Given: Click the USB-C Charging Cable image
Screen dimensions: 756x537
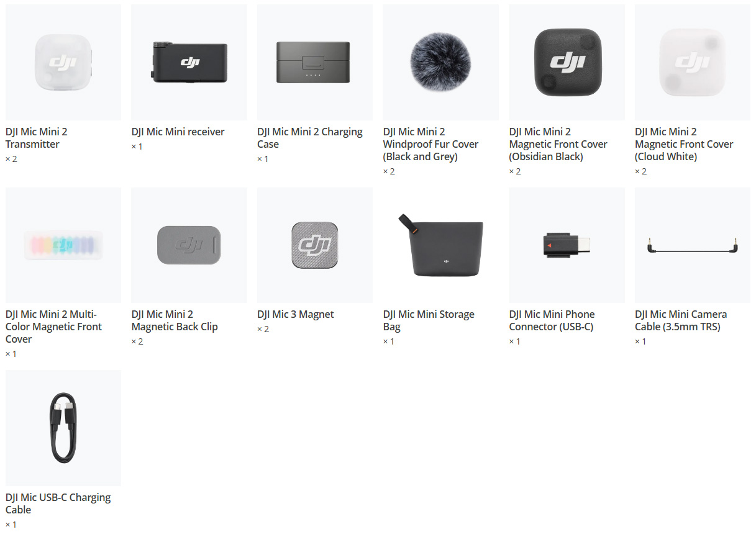Looking at the screenshot, I should (x=63, y=428).
